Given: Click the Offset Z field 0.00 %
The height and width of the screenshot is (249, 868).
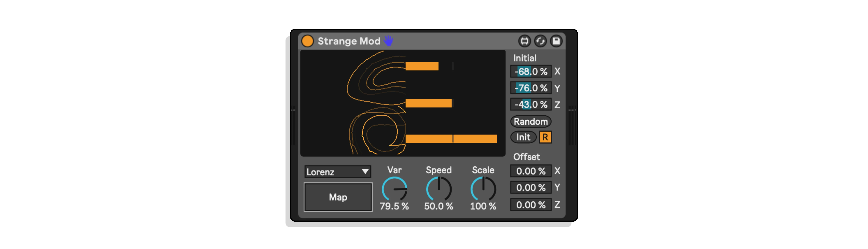Looking at the screenshot, I should [x=531, y=205].
